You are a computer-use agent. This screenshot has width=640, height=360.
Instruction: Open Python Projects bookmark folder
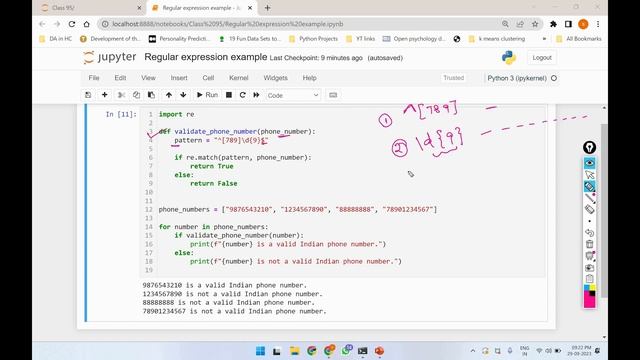(313, 39)
